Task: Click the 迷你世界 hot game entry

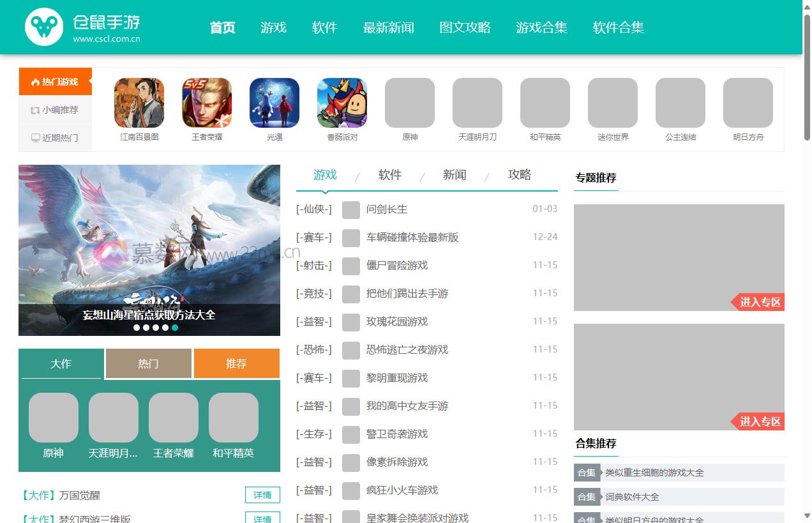Action: (x=612, y=102)
